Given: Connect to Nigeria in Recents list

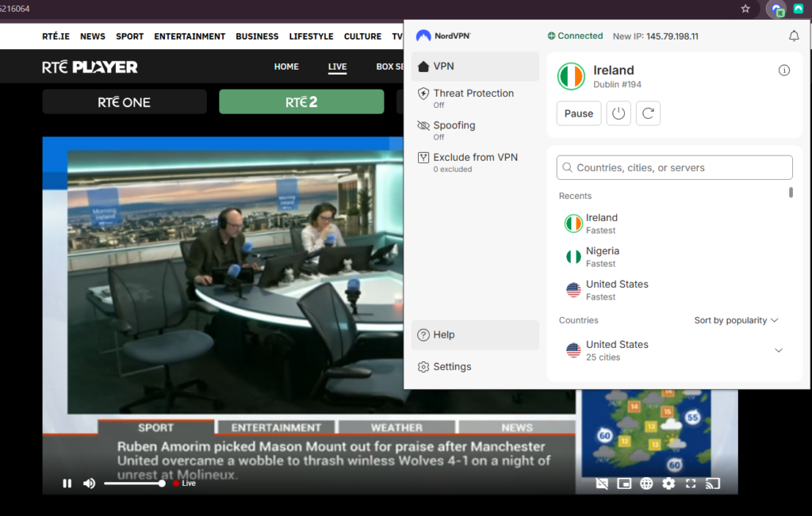Looking at the screenshot, I should tap(671, 257).
